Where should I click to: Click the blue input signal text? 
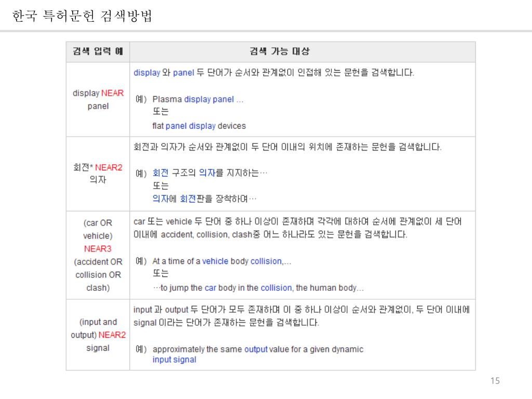174,360
